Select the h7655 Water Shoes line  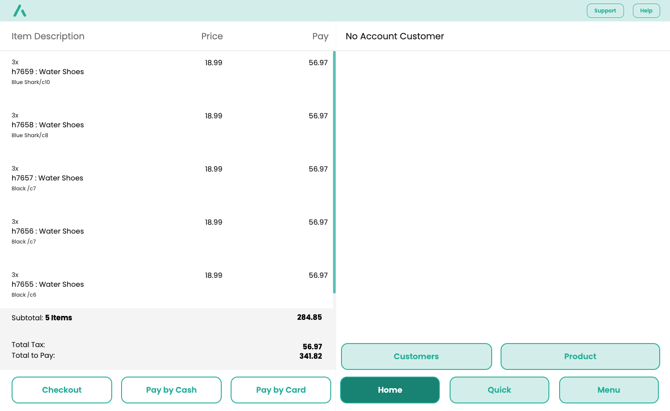pyautogui.click(x=48, y=284)
